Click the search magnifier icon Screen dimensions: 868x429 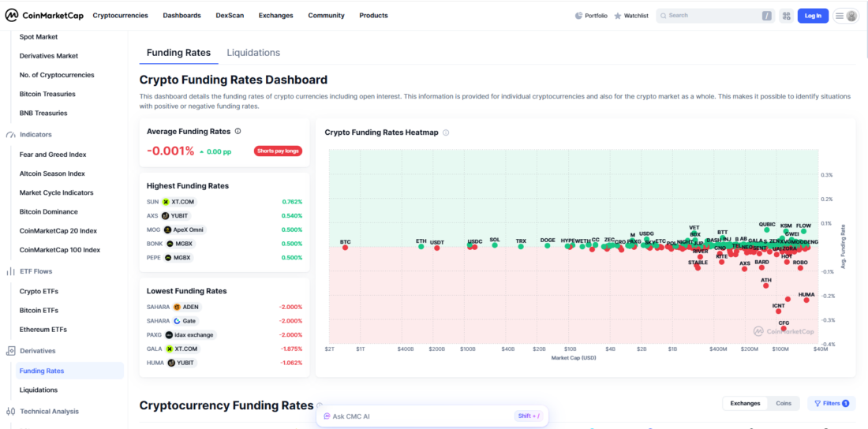(663, 16)
